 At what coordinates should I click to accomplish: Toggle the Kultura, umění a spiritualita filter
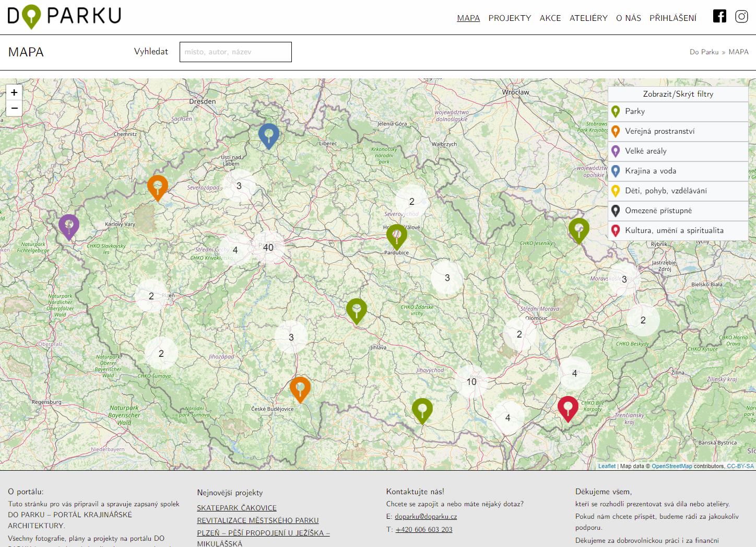pos(678,230)
